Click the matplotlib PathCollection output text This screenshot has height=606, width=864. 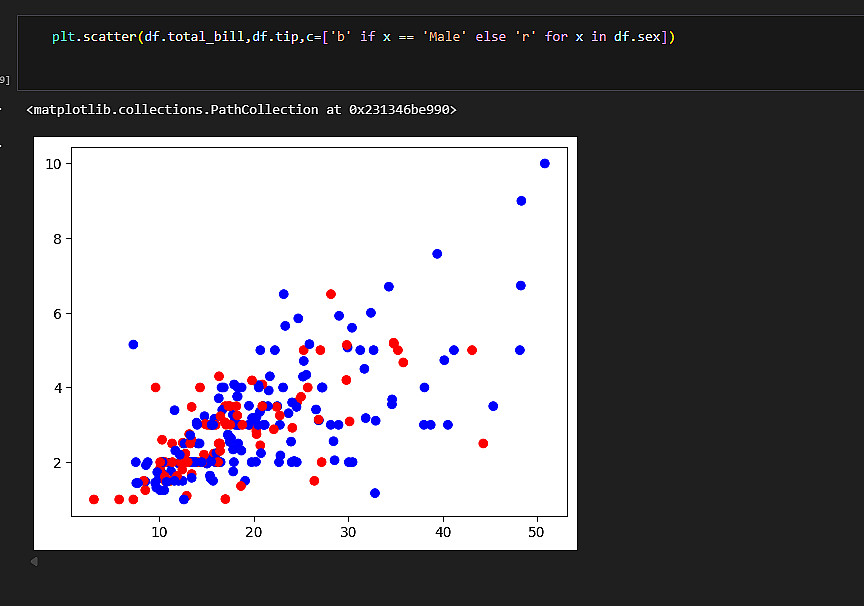point(241,110)
